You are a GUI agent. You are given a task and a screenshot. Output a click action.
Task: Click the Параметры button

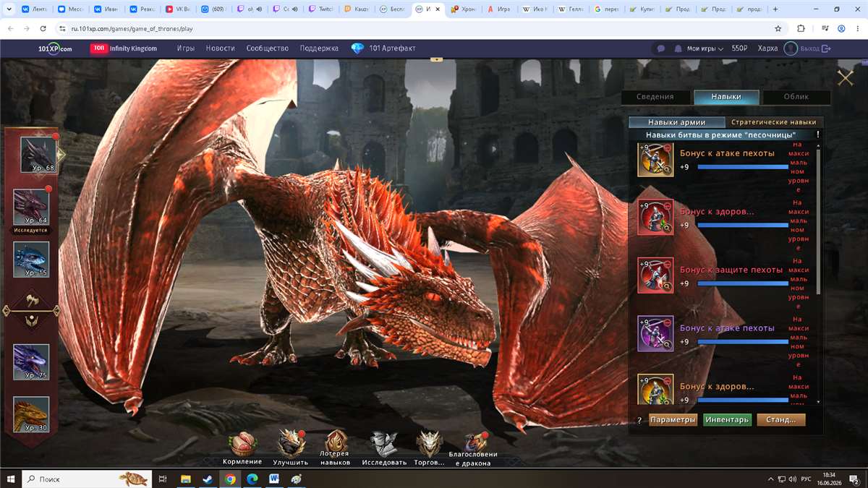click(x=673, y=420)
